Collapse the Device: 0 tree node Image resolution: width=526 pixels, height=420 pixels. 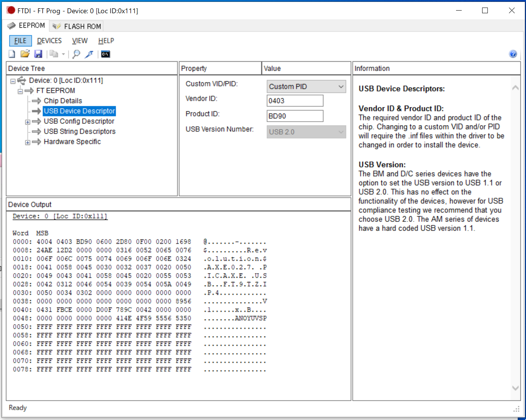click(x=13, y=81)
